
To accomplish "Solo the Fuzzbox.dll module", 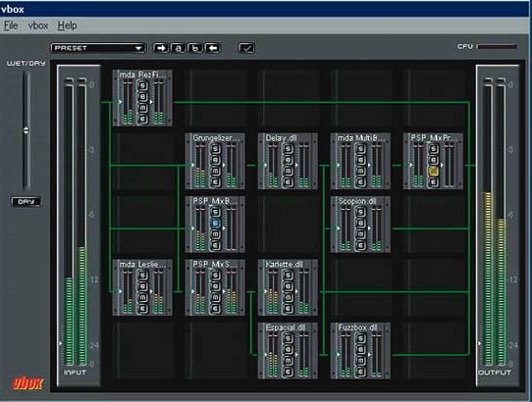I will pyautogui.click(x=360, y=339).
